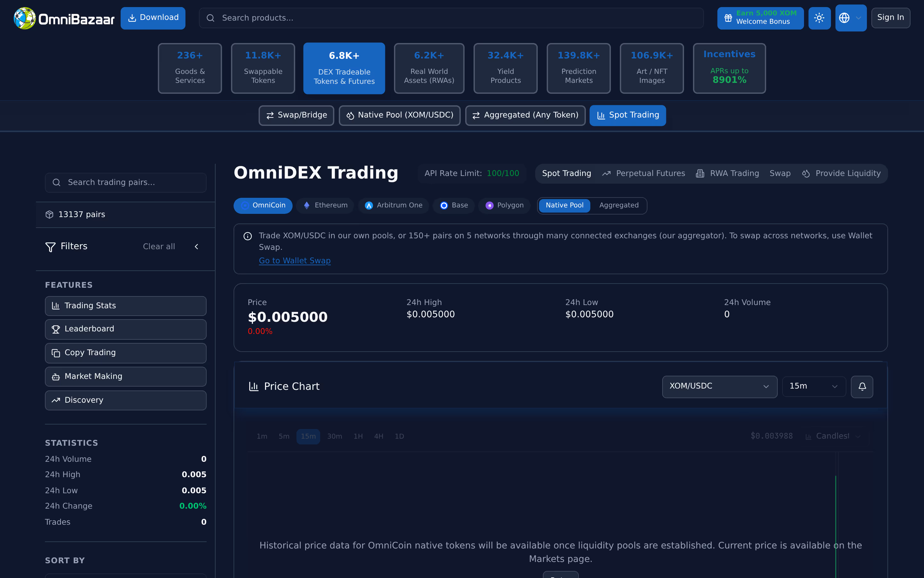Select the 1m chart interval
924x578 pixels.
[262, 437]
